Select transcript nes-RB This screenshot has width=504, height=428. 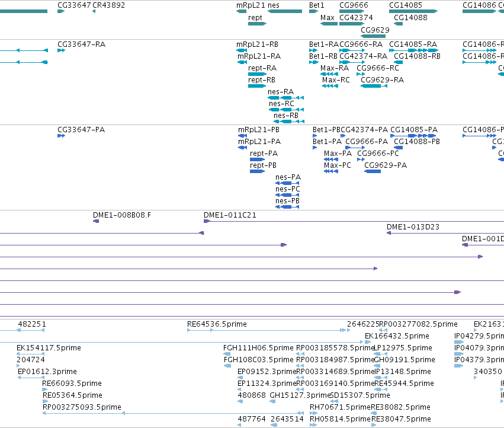tap(289, 122)
